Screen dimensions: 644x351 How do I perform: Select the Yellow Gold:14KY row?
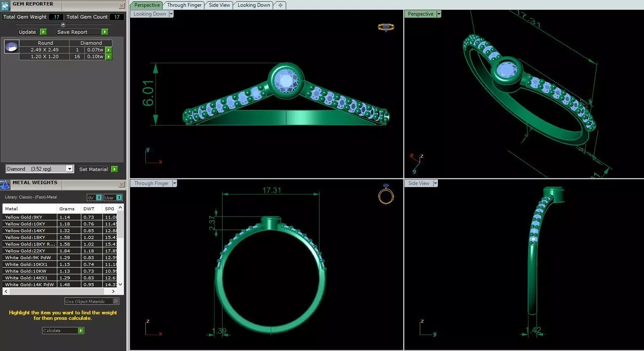[60, 230]
